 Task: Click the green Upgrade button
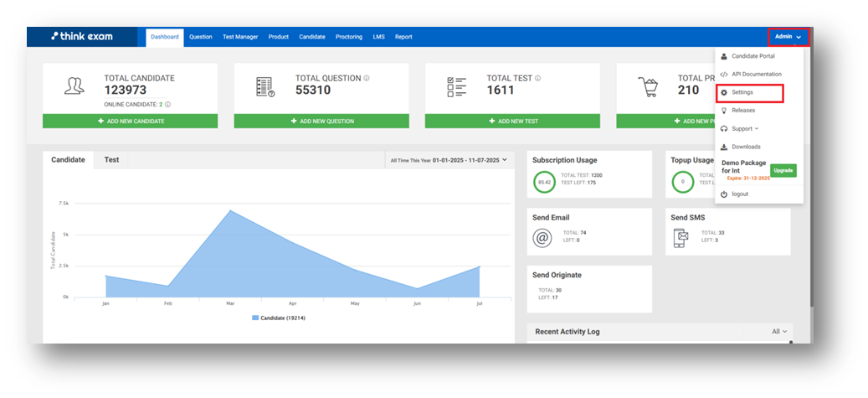pyautogui.click(x=783, y=170)
